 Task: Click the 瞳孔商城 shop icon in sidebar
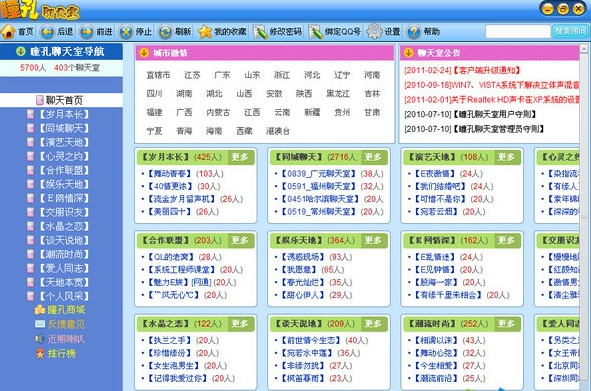[x=40, y=310]
